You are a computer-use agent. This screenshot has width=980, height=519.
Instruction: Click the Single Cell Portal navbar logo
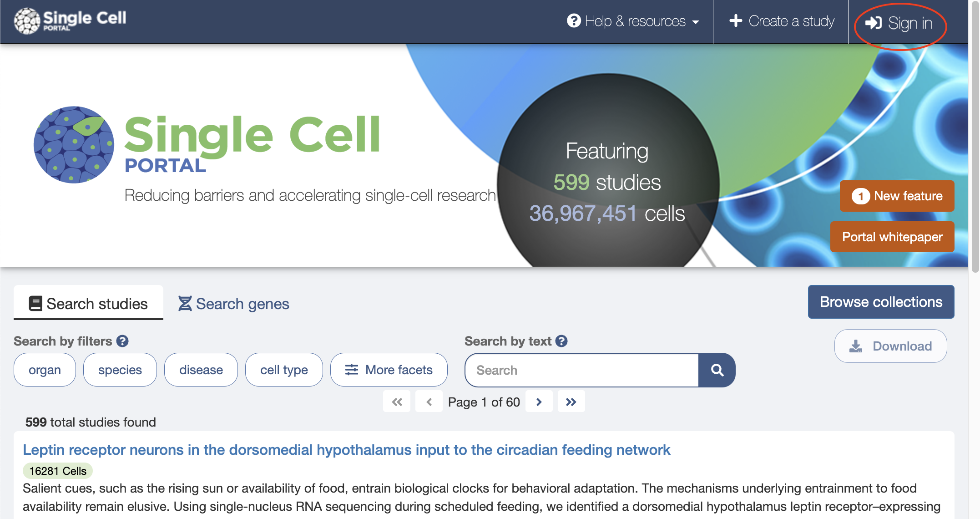click(70, 20)
